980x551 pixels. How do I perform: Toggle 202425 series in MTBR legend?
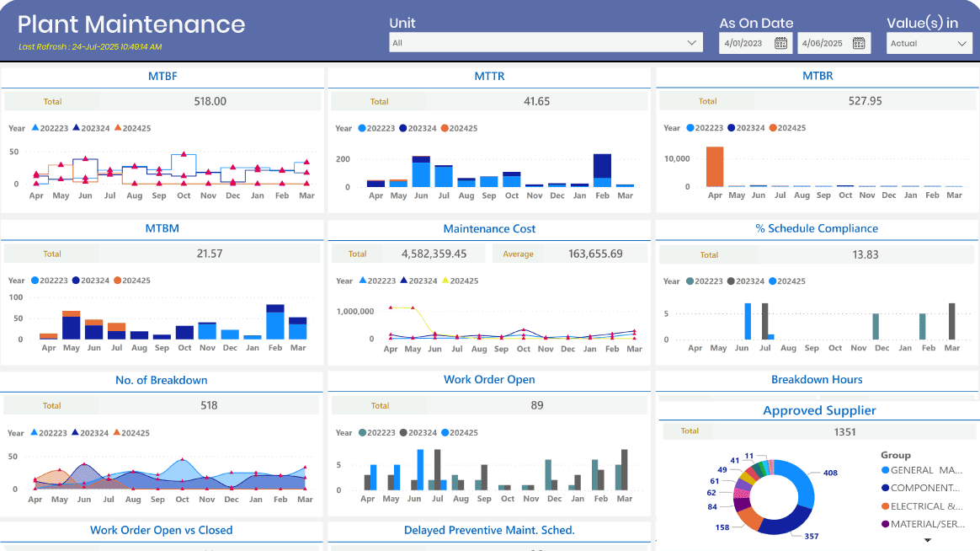772,128
